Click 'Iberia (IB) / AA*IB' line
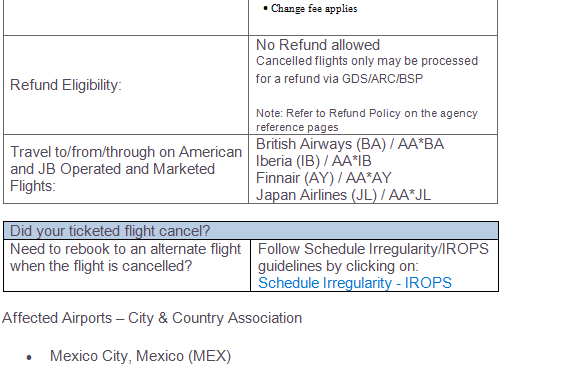The height and width of the screenshot is (376, 580). [314, 161]
